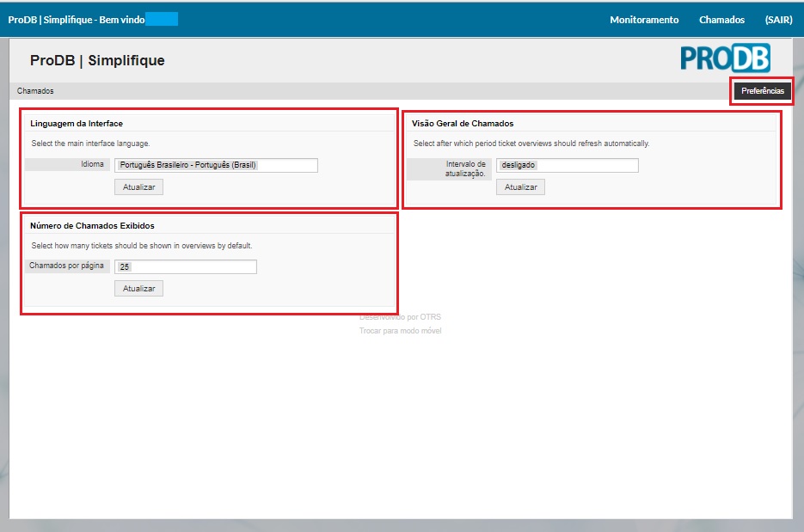Image resolution: width=804 pixels, height=532 pixels.
Task: Select the Chamados breadcrumb tab
Action: click(x=35, y=91)
